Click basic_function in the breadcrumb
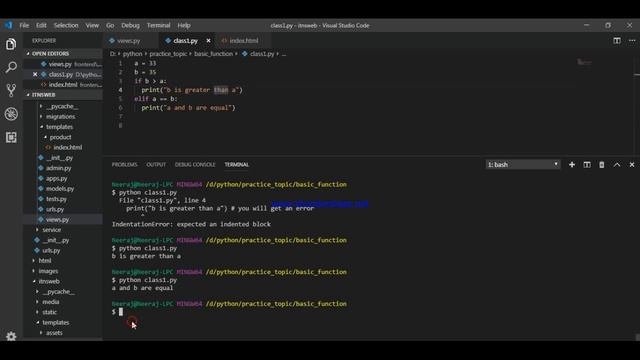640x360 pixels. 213,53
